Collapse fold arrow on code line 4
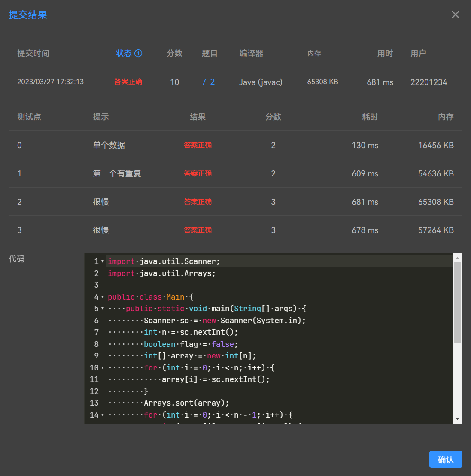The width and height of the screenshot is (471, 476). click(103, 297)
